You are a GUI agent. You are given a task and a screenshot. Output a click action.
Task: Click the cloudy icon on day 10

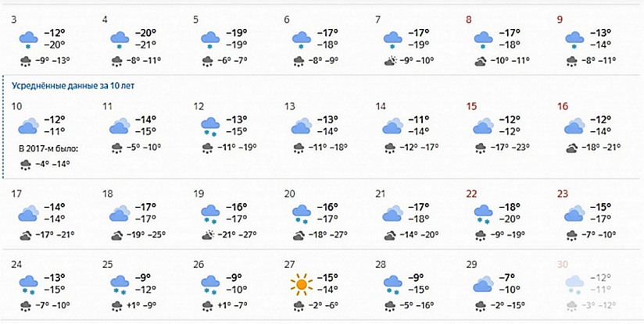(x=29, y=126)
